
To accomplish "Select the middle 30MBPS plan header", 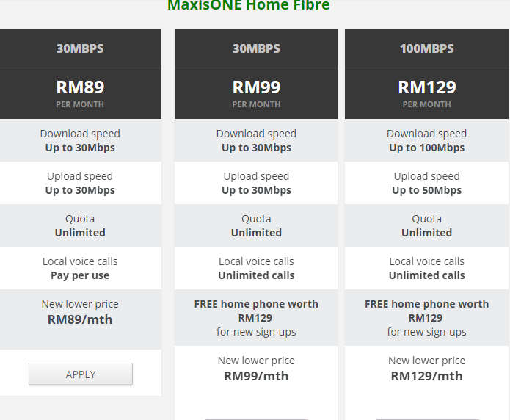I will (x=256, y=48).
